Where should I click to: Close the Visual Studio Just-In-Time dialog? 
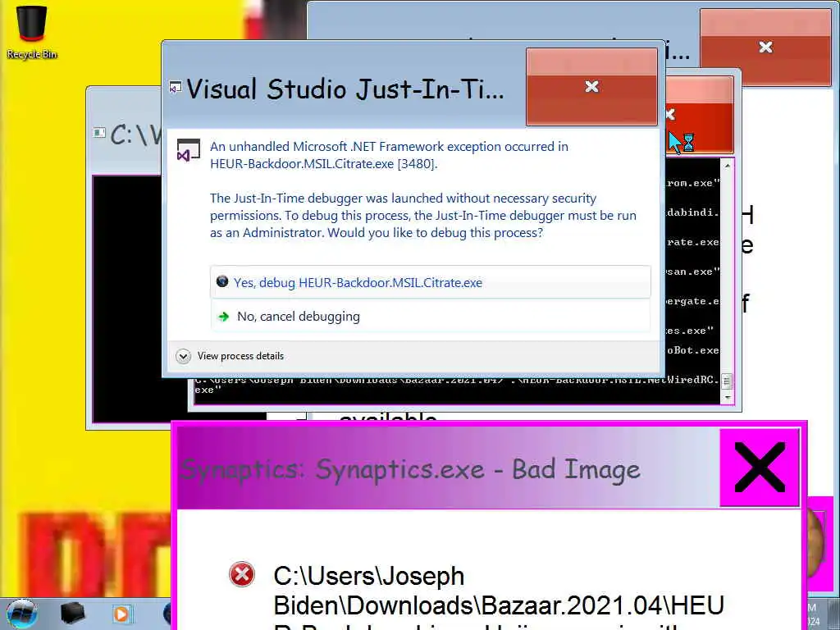point(591,87)
